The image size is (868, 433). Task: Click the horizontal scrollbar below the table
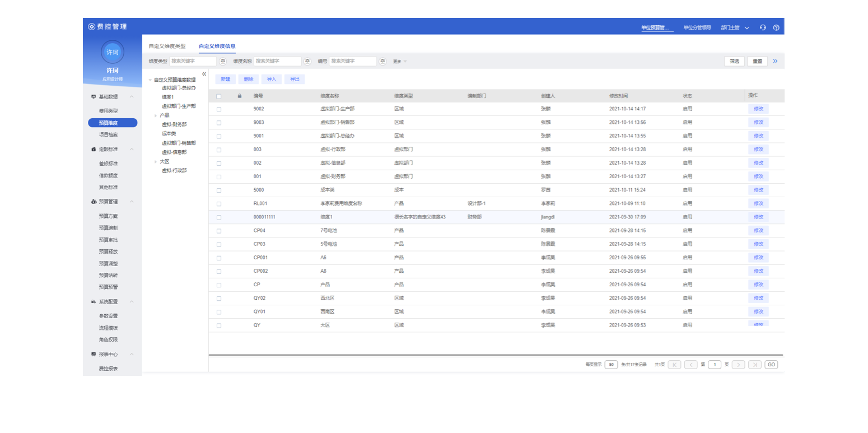(495, 355)
